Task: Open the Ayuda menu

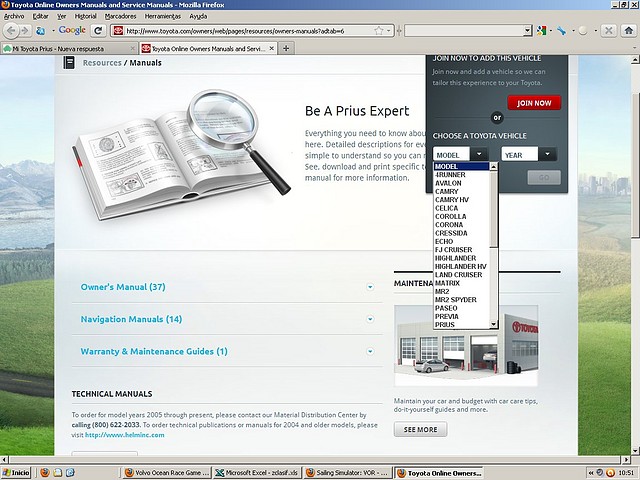Action: tap(198, 16)
